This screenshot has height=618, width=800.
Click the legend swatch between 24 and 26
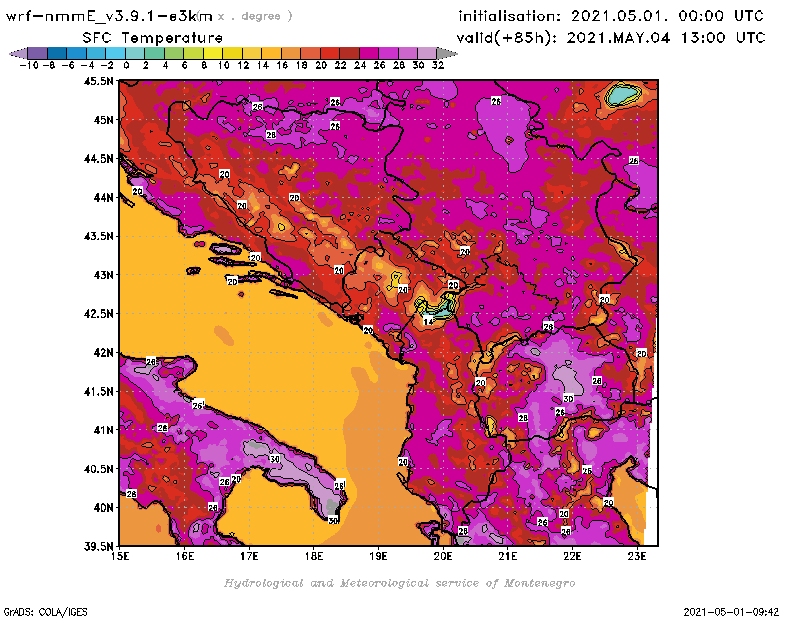point(369,53)
